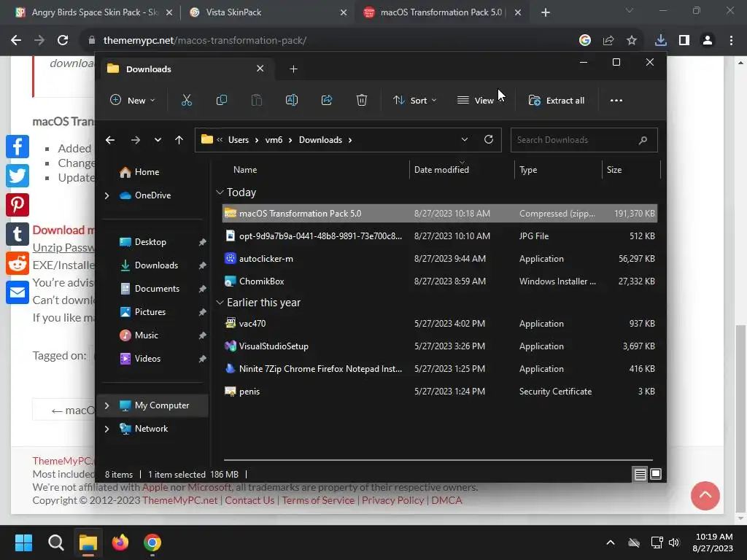Sort files by the Type column

pos(528,170)
